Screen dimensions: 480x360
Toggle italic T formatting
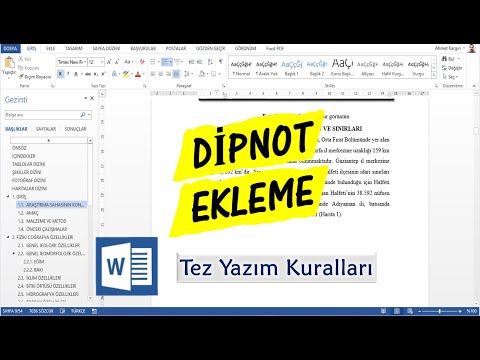point(68,74)
